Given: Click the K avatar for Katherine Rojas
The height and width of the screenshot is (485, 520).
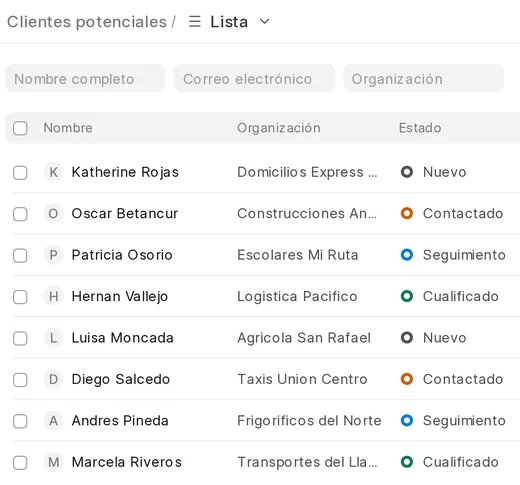Looking at the screenshot, I should [x=53, y=172].
